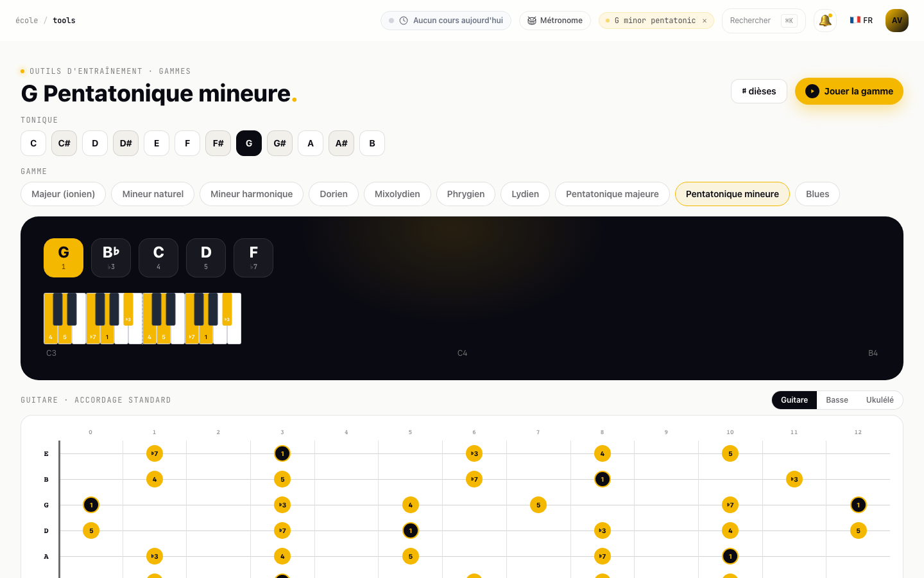Screen dimensions: 924x578
Task: Choose the Mixolydien scale
Action: [x=397, y=194]
